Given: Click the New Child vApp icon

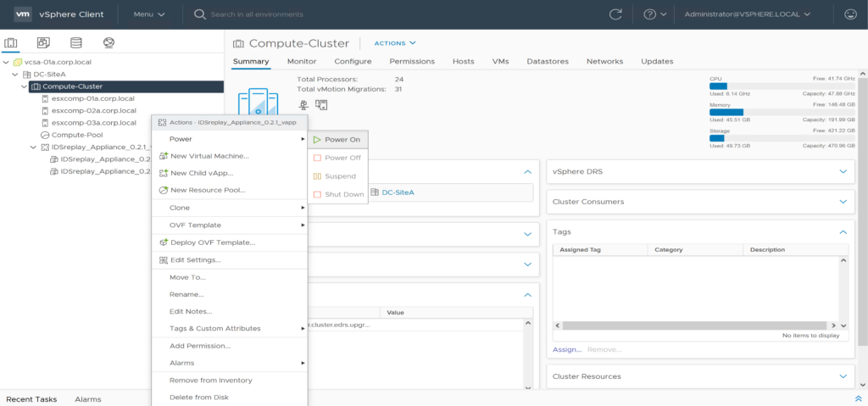Looking at the screenshot, I should 164,174.
